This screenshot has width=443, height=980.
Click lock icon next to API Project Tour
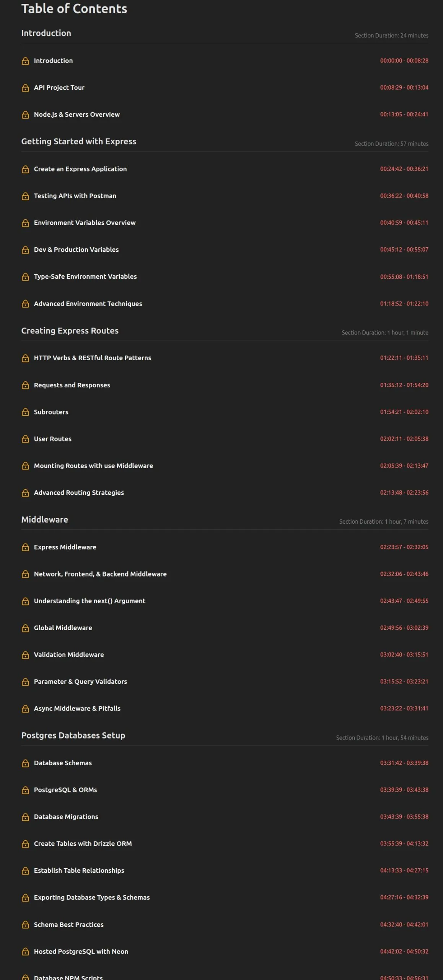tap(25, 88)
